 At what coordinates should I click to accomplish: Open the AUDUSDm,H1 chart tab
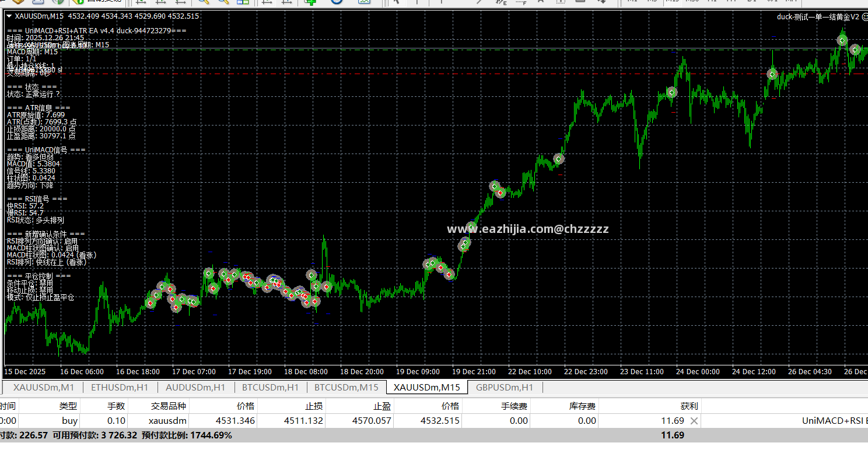[x=195, y=387]
